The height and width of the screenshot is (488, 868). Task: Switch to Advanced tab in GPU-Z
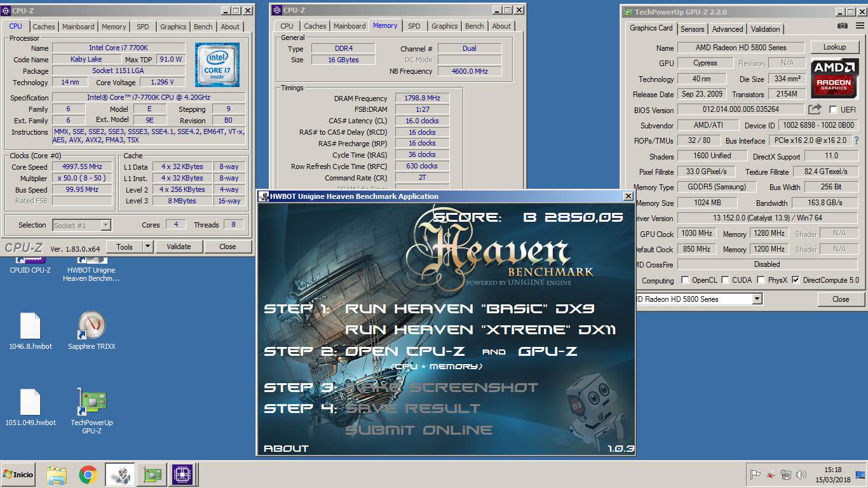pyautogui.click(x=728, y=29)
